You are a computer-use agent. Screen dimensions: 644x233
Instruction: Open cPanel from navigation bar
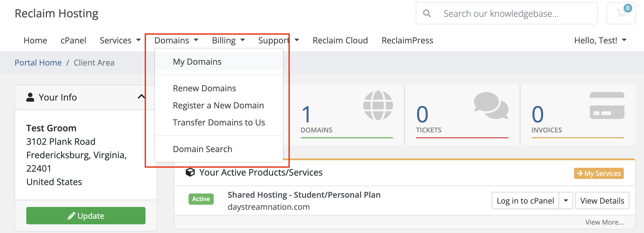pyautogui.click(x=73, y=40)
